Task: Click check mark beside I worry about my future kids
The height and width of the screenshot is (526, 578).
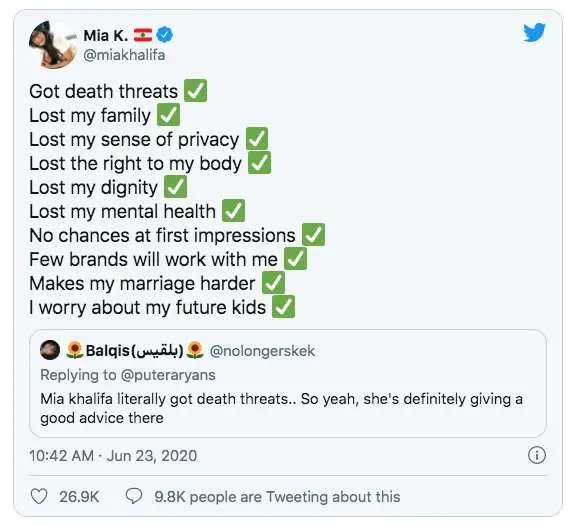Action: point(283,307)
